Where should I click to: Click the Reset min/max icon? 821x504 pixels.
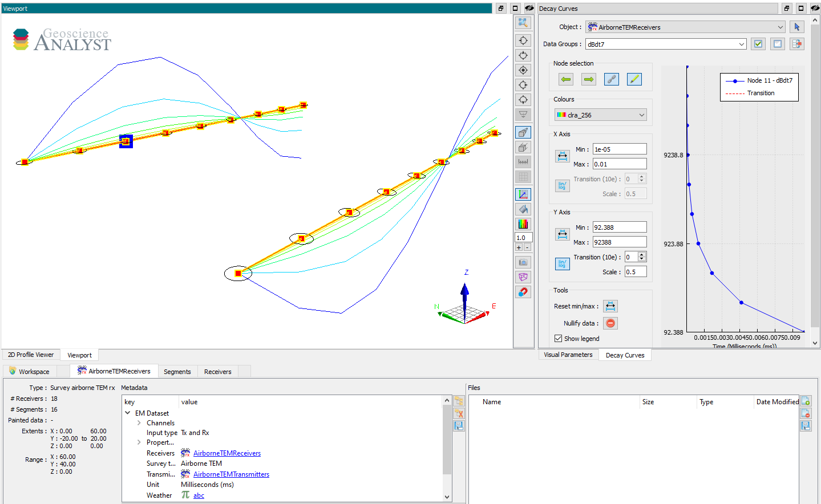(x=610, y=306)
